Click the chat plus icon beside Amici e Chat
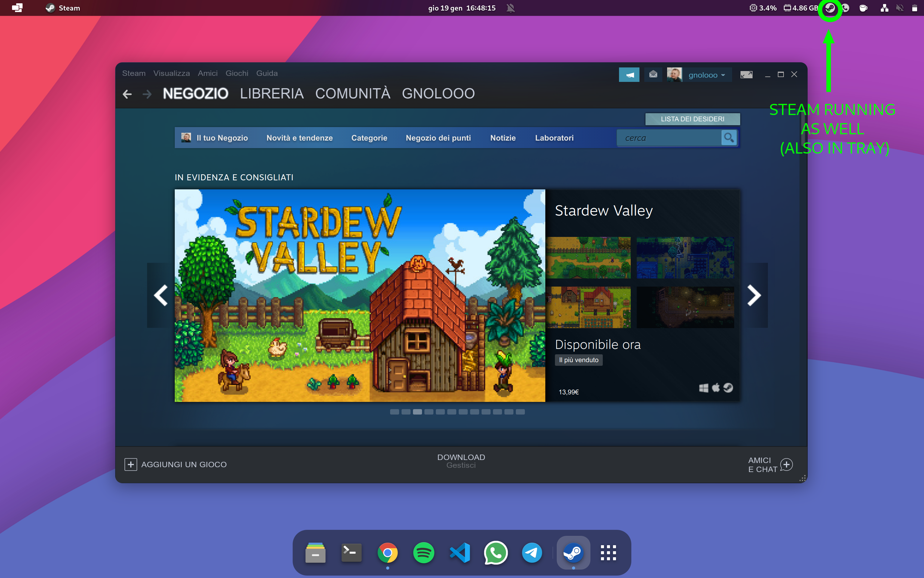The image size is (924, 578). pos(787,465)
